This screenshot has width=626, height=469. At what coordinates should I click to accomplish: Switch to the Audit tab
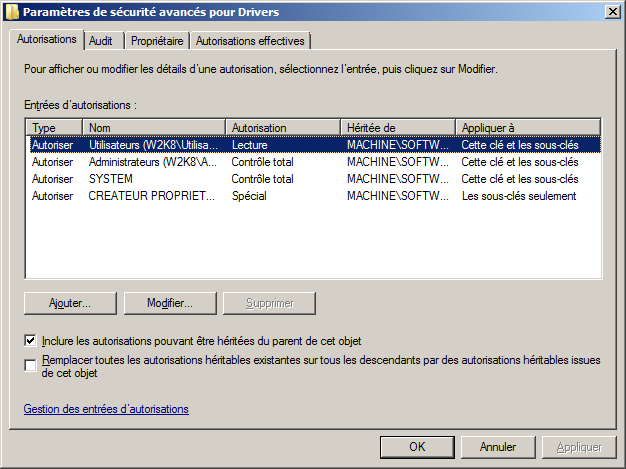pyautogui.click(x=100, y=41)
